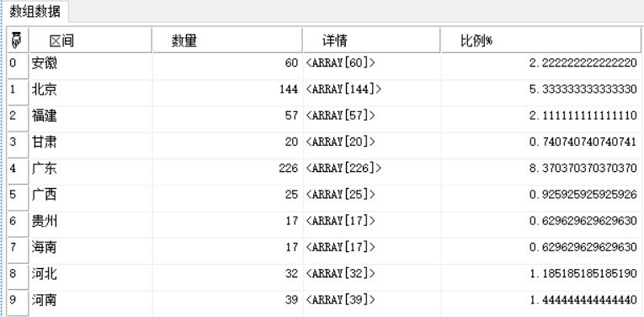The height and width of the screenshot is (317, 644).
Task: Click the 详情 column header
Action: pos(372,40)
